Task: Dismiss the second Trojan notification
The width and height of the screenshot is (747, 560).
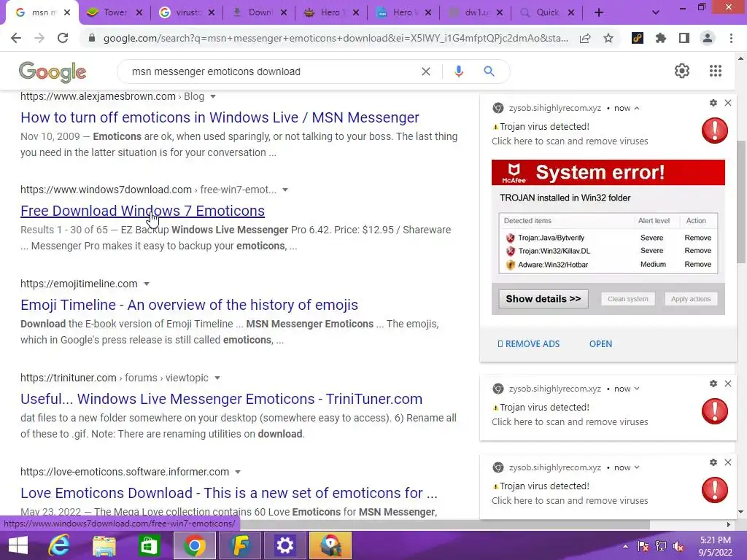Action: click(x=728, y=384)
